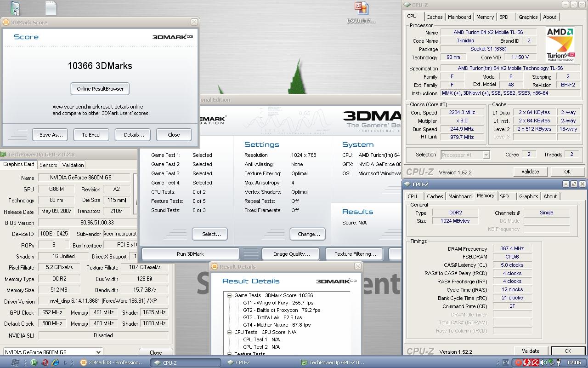Click Save As button in 3DMark Score

pos(51,135)
